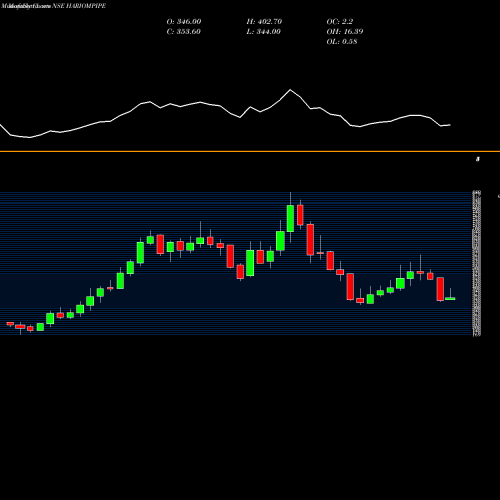Click the first red candle at the chart's left end
This screenshot has height=500, width=500.
click(10, 323)
